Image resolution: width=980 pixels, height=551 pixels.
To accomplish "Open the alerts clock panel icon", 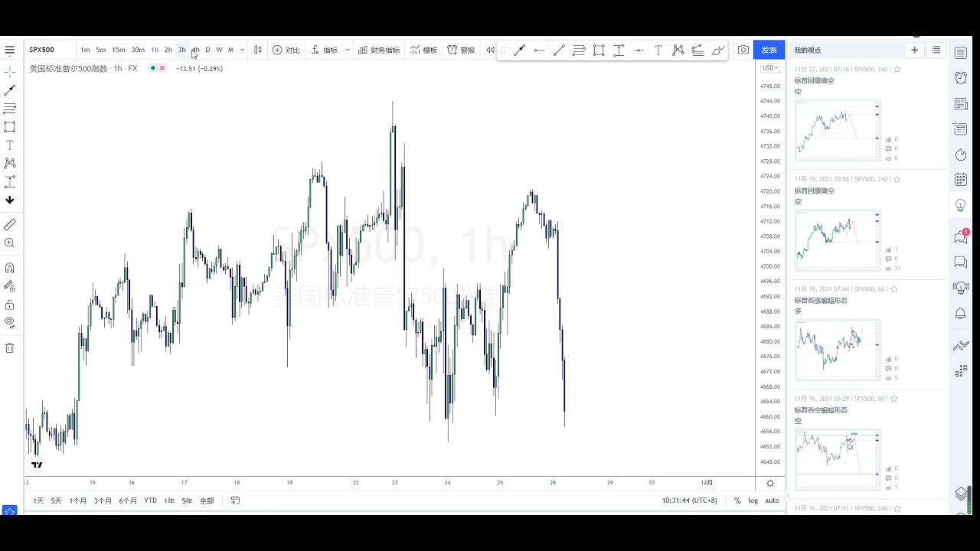I will coord(961,77).
